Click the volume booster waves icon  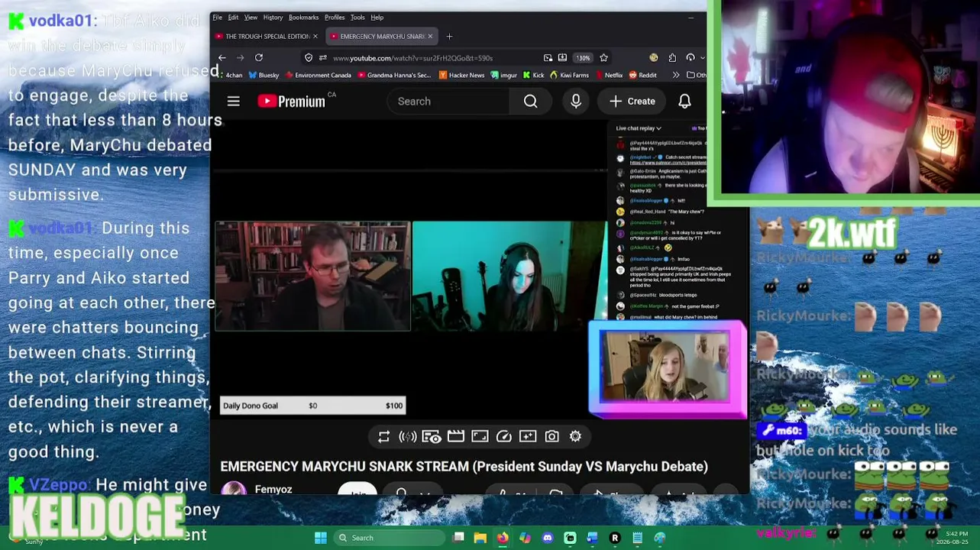coord(408,436)
